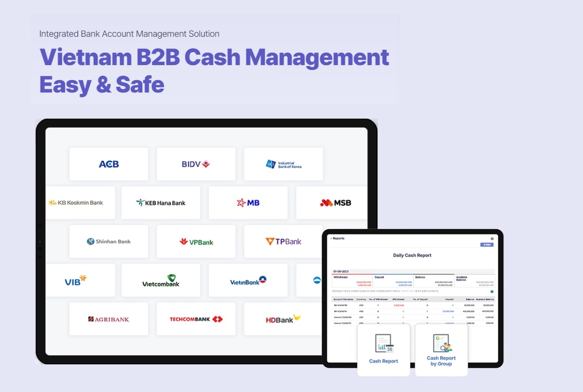Click the red 5,000,000 withdrawal value in table
The width and height of the screenshot is (583, 392).
[x=399, y=305]
